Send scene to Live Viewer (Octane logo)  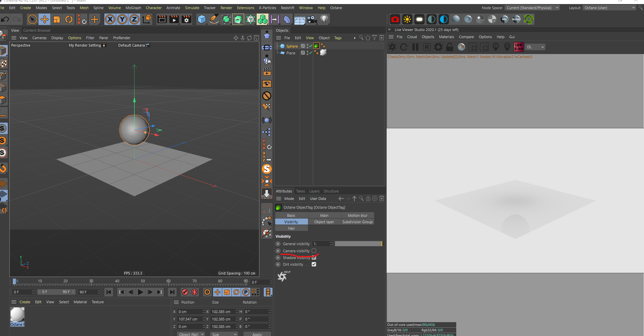pos(392,47)
